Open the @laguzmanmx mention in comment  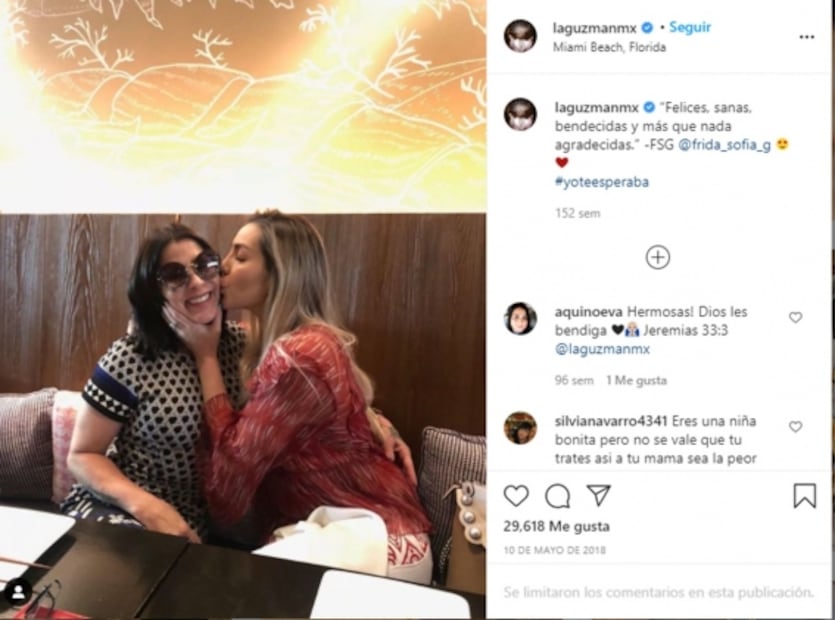point(602,349)
